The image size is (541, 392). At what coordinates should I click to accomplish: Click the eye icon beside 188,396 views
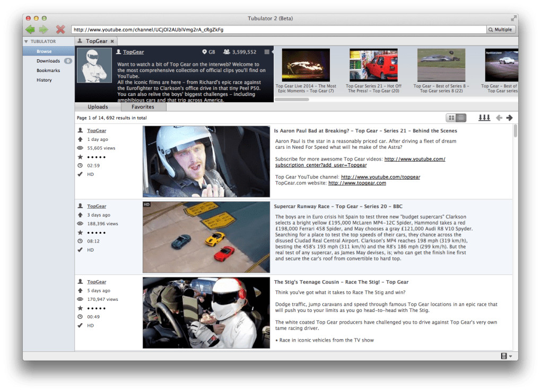coord(80,224)
